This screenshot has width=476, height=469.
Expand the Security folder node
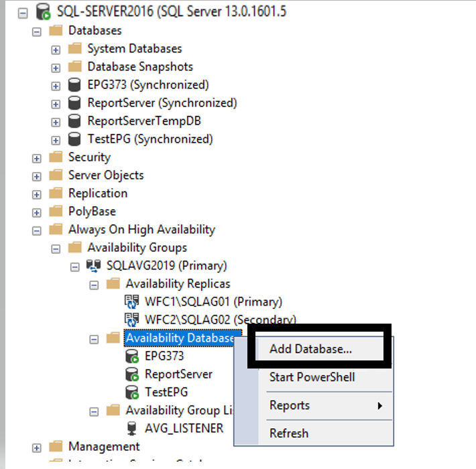click(x=37, y=157)
